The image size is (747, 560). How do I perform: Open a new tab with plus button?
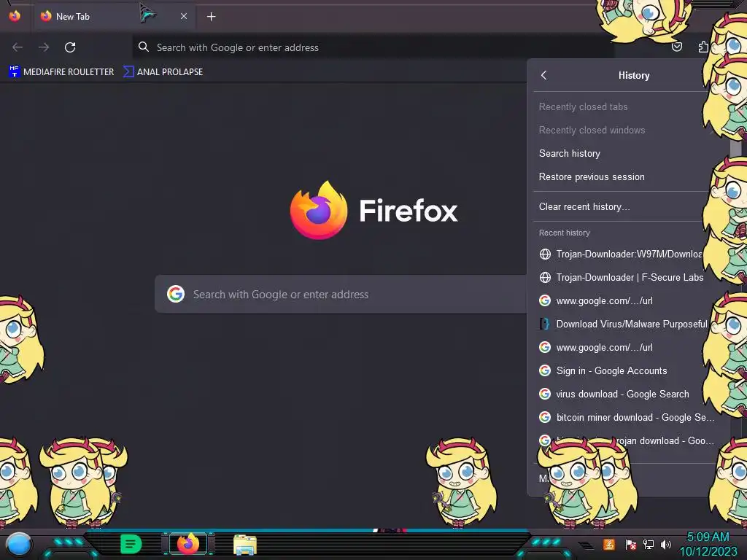point(211,17)
